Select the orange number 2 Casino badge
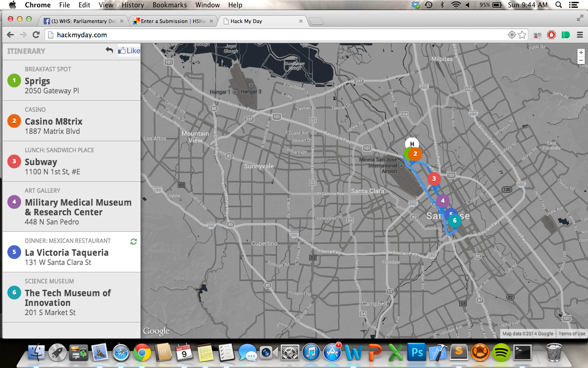The image size is (588, 368). (14, 121)
